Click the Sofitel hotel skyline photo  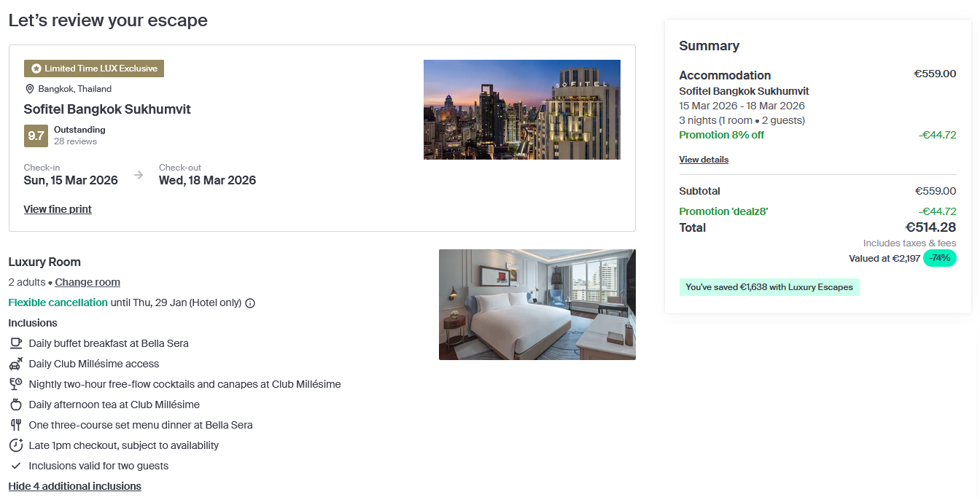pos(521,109)
